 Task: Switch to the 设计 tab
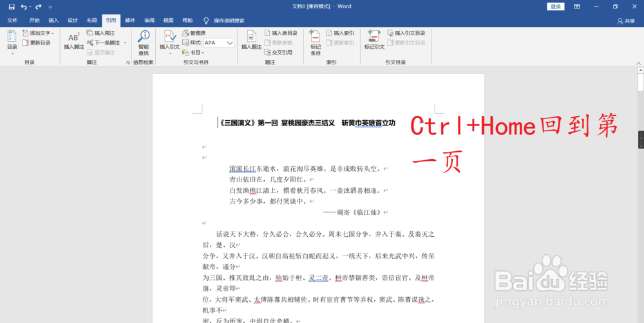(73, 20)
